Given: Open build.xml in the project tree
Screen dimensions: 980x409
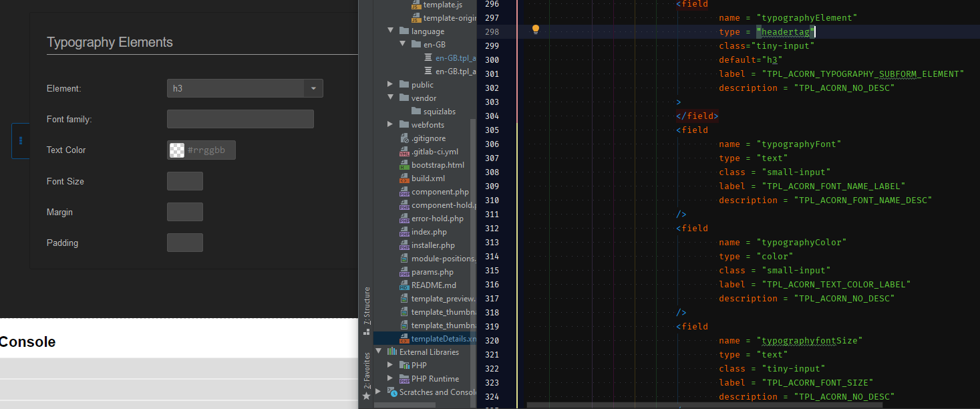Looking at the screenshot, I should (428, 178).
